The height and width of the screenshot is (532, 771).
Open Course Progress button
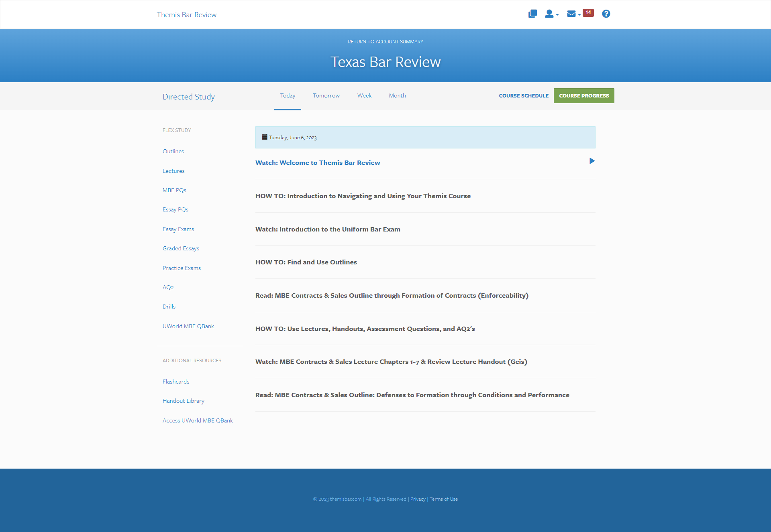583,95
